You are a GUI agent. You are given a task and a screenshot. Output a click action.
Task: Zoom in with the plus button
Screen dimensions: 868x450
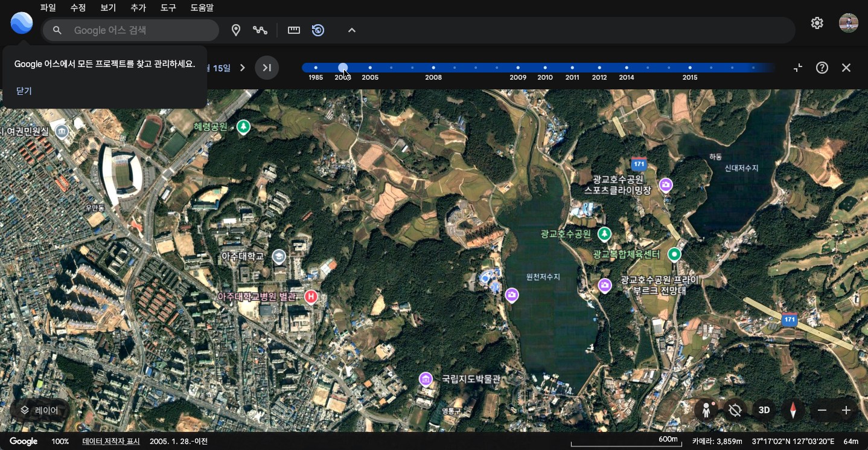tap(846, 410)
